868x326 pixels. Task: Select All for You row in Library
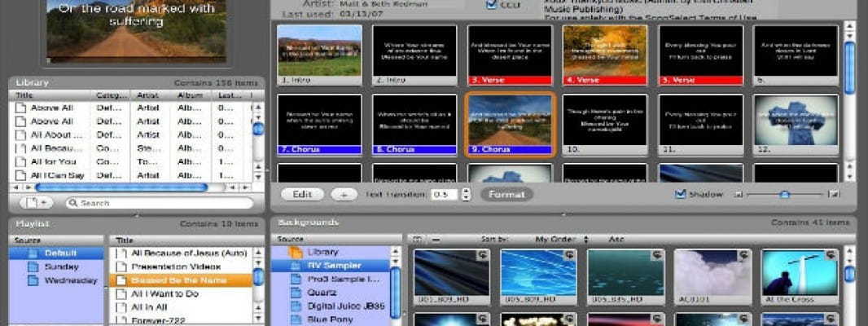tap(130, 162)
